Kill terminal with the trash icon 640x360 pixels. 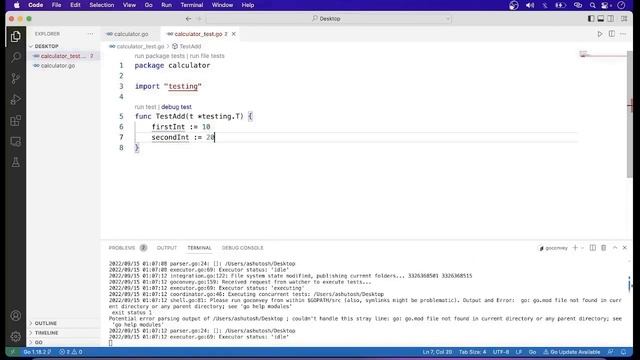[604, 248]
